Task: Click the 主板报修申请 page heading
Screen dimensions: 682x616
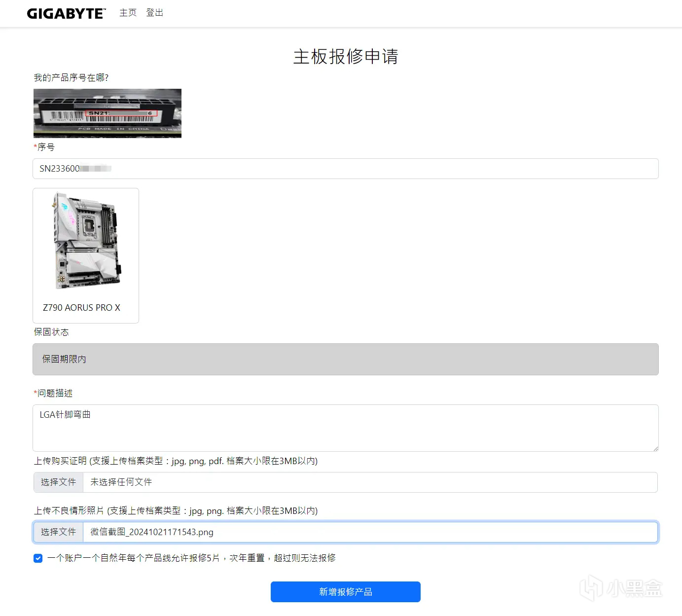Action: pyautogui.click(x=345, y=56)
